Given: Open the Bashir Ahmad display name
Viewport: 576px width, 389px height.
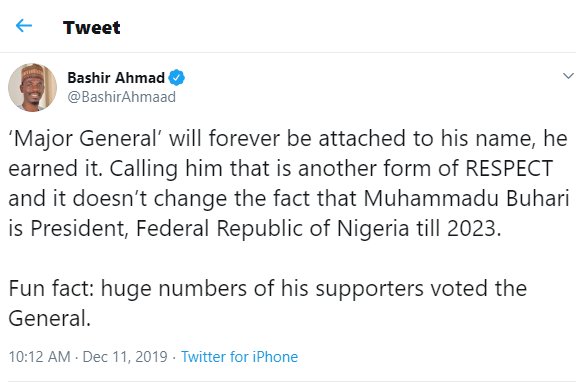Looking at the screenshot, I should point(116,78).
